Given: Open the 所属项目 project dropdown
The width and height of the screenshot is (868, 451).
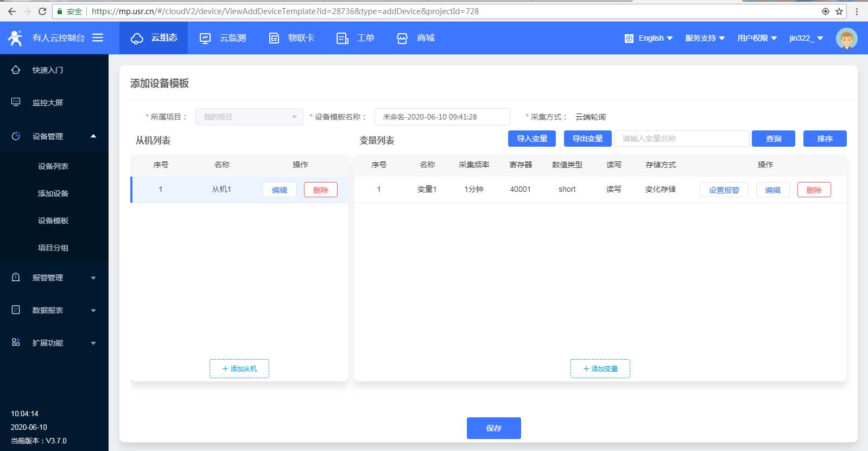Looking at the screenshot, I should [249, 117].
